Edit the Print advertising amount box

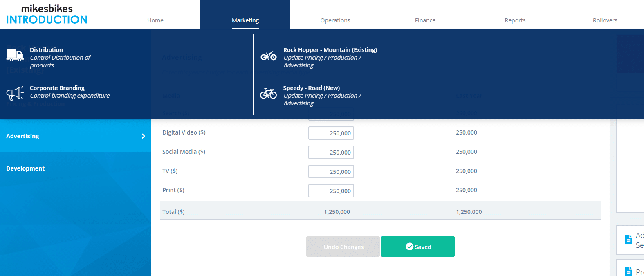pos(331,191)
